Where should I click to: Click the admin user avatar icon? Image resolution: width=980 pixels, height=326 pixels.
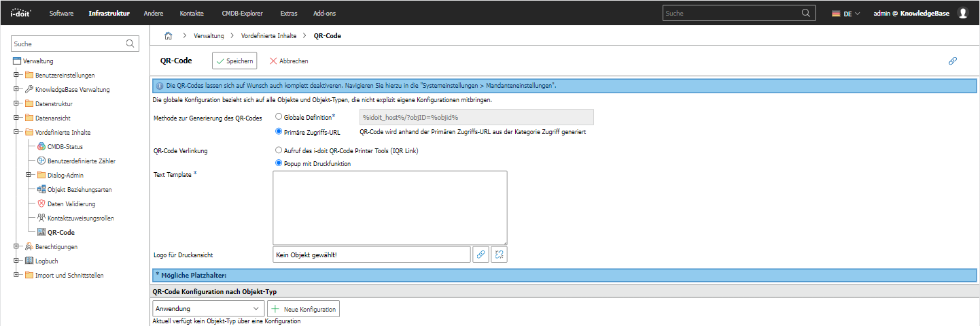pyautogui.click(x=962, y=13)
